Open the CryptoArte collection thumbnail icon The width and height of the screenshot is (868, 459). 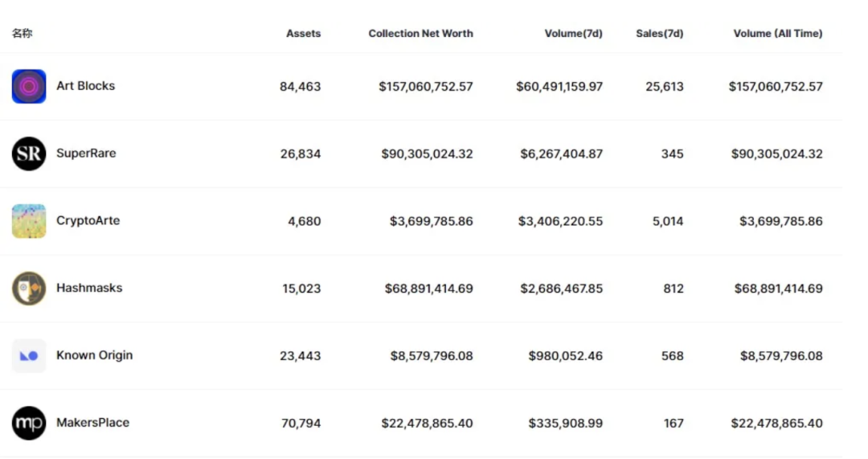click(x=29, y=221)
